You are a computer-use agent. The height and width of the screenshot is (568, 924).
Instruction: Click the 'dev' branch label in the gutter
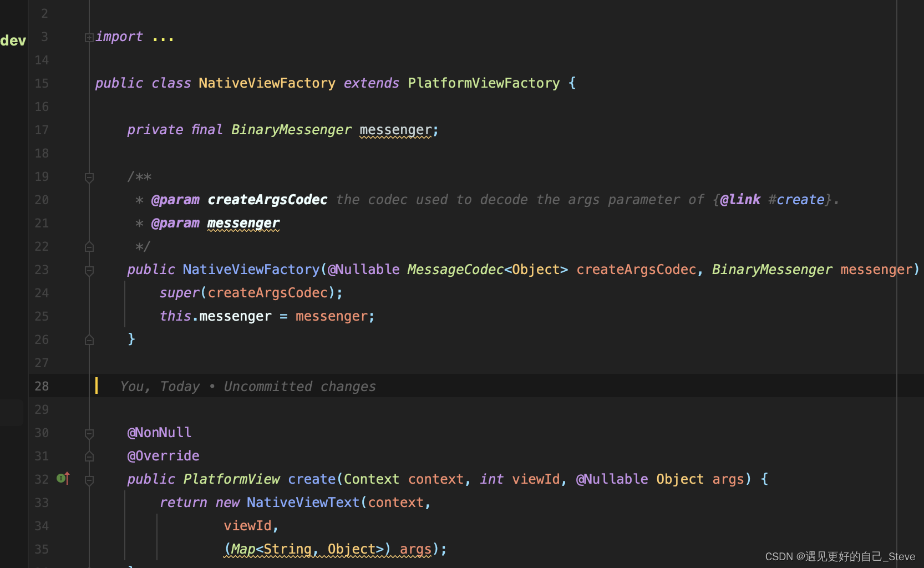point(12,40)
